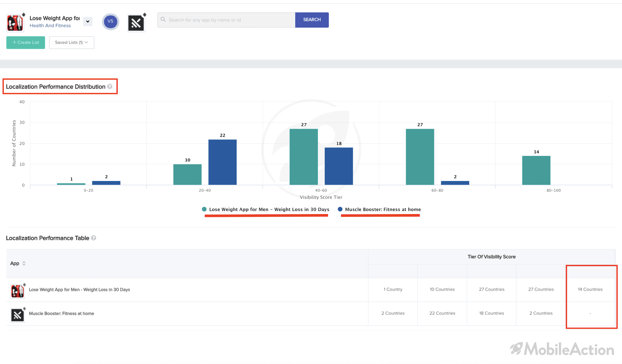Click the 'Tier Of Visibility Score' column header
The image size is (622, 364).
[491, 257]
